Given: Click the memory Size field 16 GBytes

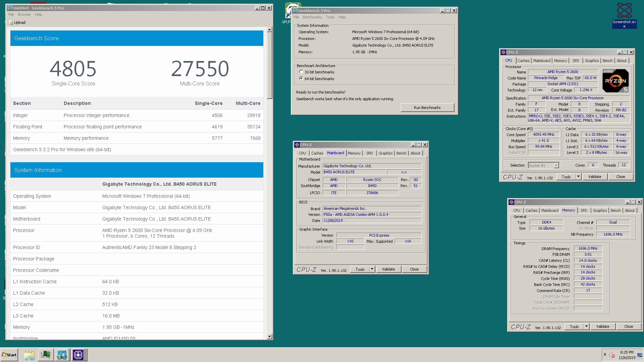Looking at the screenshot, I should click(x=546, y=228).
